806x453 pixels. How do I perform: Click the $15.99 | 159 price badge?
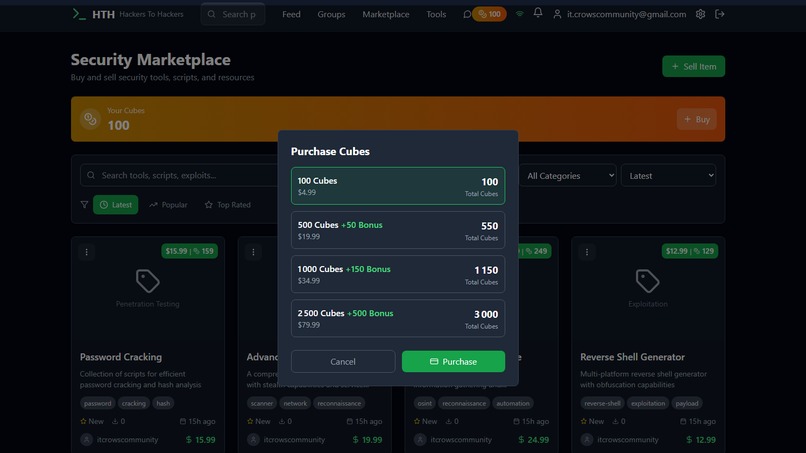pos(190,251)
